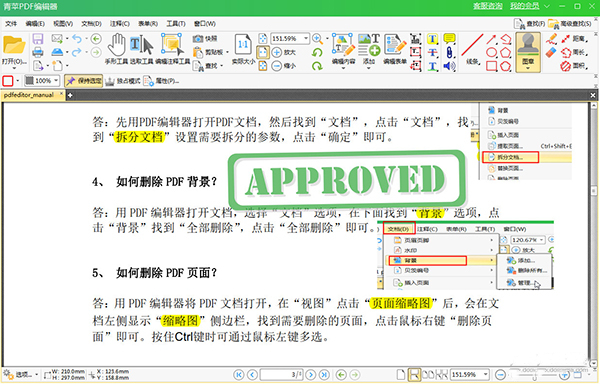Choose the Perimeter measuring tool (周长)
This screenshot has height=384, width=600.
point(573,52)
